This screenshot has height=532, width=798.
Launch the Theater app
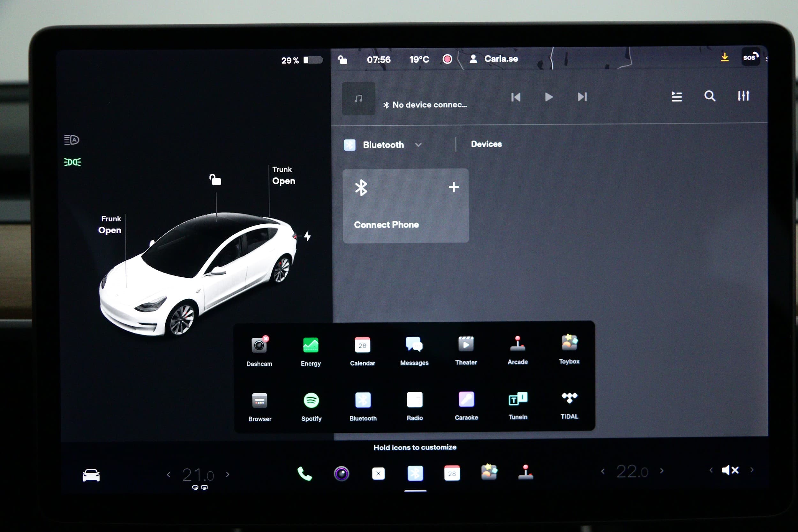tap(466, 350)
